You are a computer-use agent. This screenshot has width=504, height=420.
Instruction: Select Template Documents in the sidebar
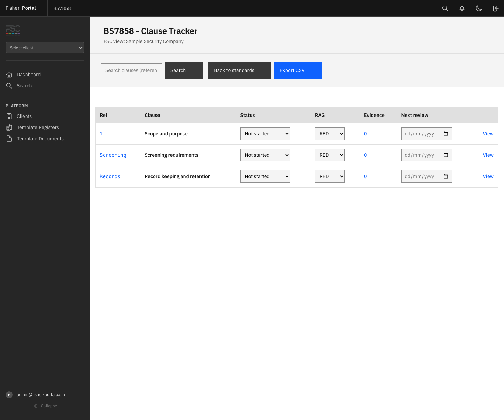pos(9,138)
